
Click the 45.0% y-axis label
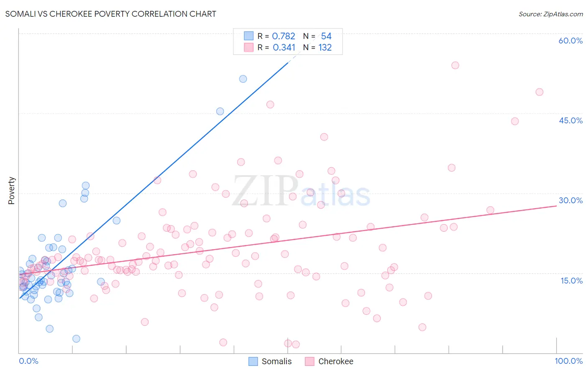tap(570, 120)
